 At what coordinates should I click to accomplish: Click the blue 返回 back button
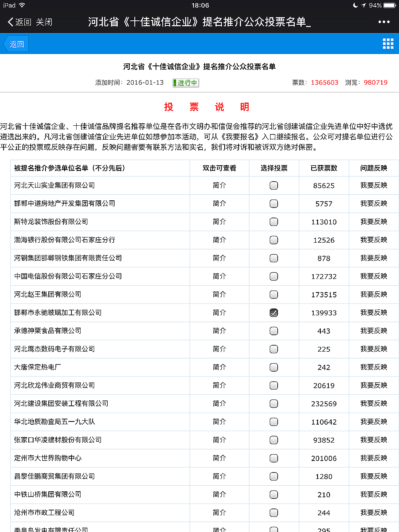[16, 44]
